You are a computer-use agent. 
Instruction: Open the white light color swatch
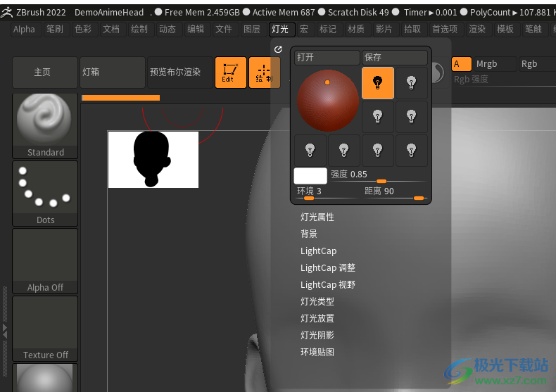click(310, 176)
